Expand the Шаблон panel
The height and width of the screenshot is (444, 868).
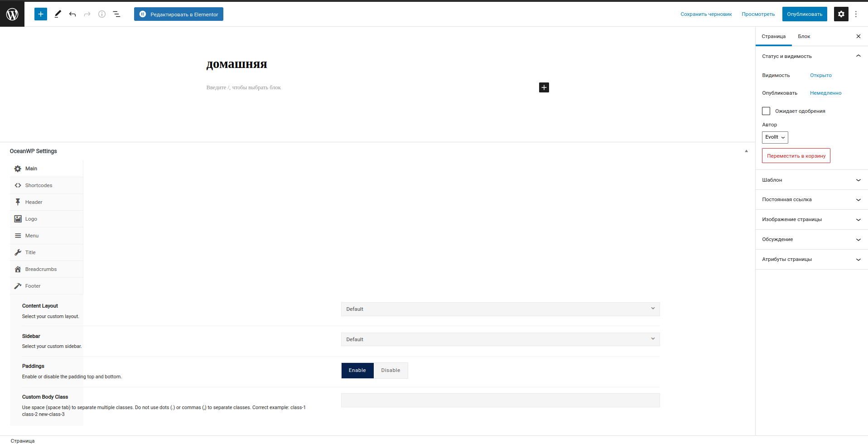click(812, 180)
